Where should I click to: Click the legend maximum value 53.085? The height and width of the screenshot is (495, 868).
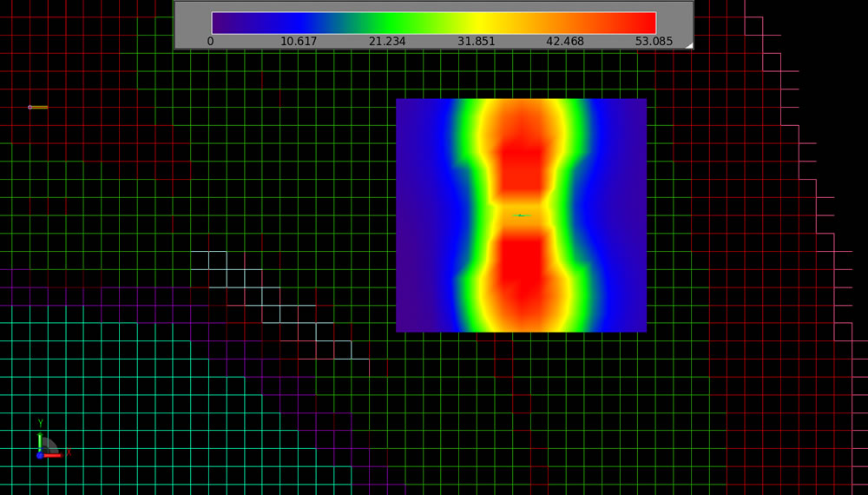click(x=654, y=42)
